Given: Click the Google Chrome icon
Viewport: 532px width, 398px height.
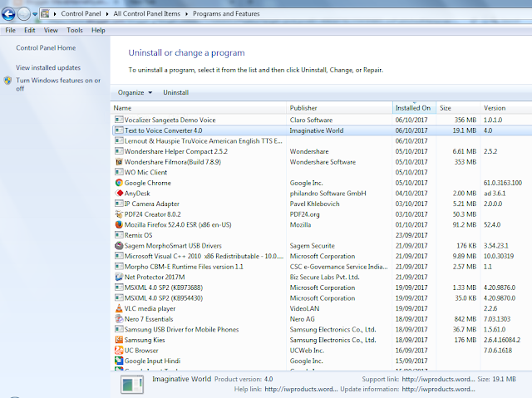Looking at the screenshot, I should [x=119, y=183].
